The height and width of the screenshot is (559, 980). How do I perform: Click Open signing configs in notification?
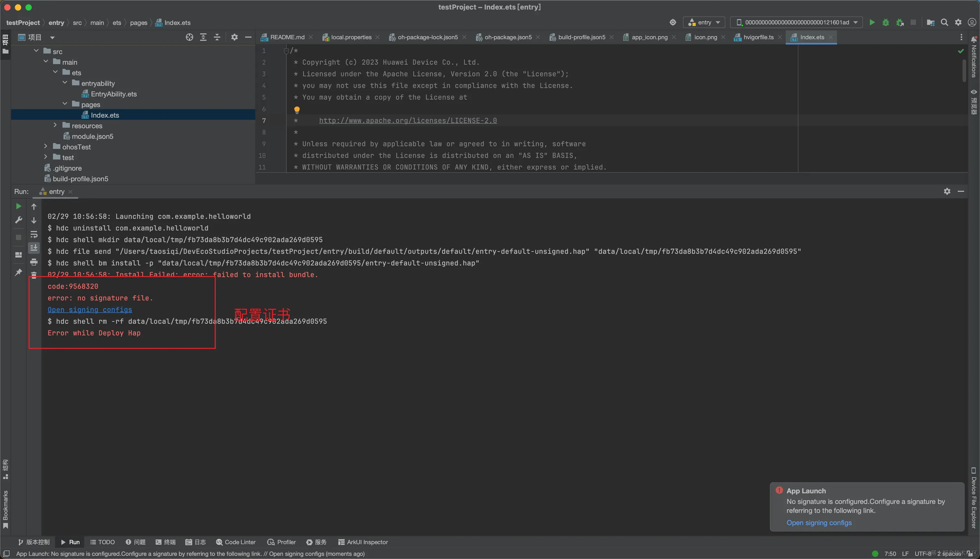(x=819, y=523)
